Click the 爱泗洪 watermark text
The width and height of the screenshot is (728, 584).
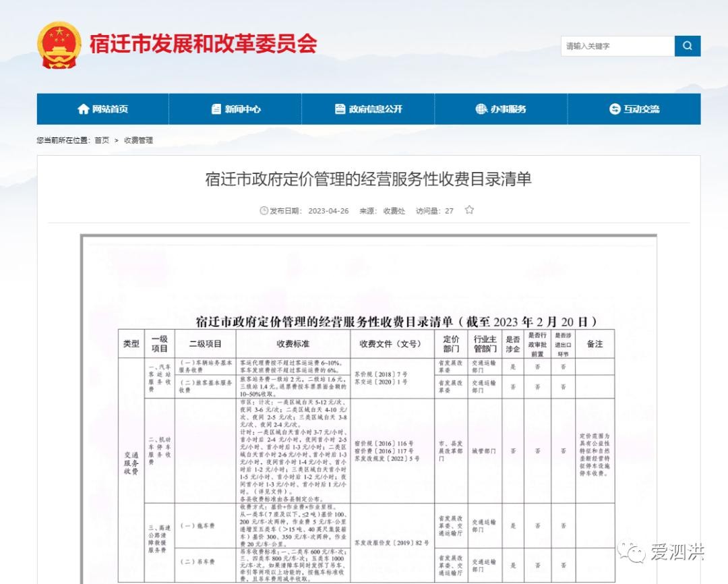677,552
